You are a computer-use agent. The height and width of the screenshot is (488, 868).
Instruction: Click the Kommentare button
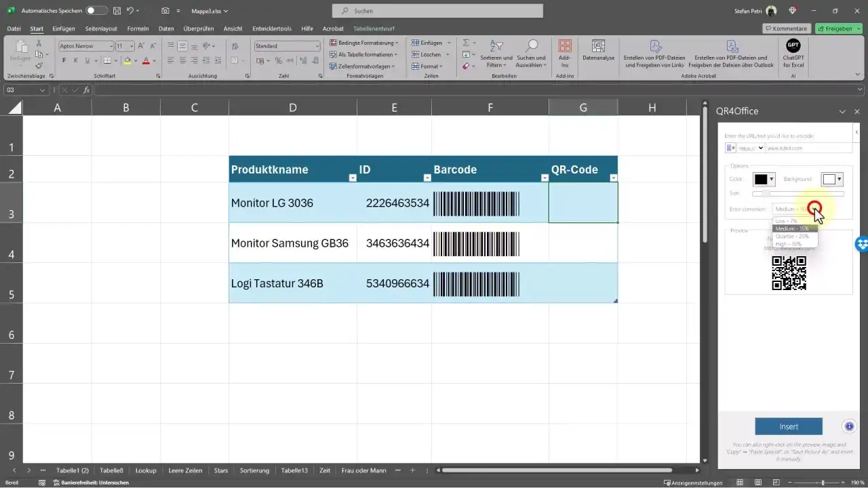tap(786, 28)
